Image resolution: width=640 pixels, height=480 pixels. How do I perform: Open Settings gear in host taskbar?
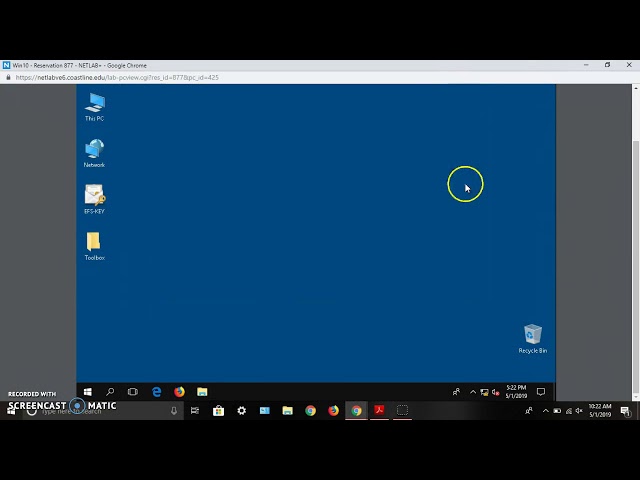coord(242,411)
